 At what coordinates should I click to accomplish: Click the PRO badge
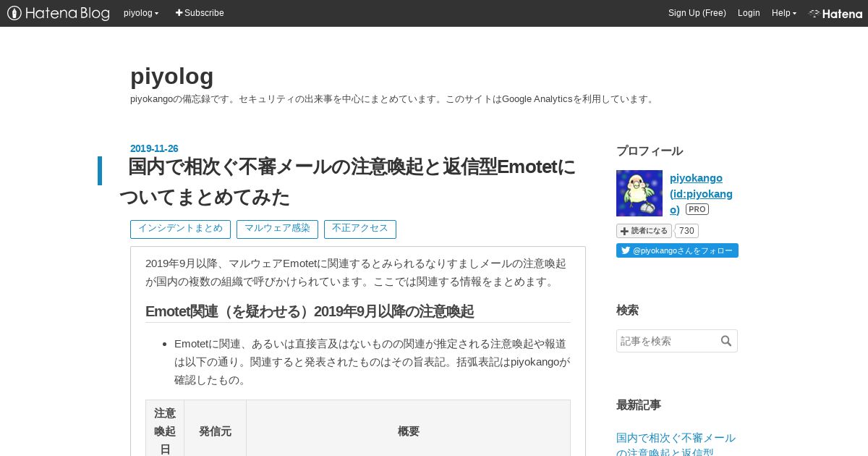(697, 209)
